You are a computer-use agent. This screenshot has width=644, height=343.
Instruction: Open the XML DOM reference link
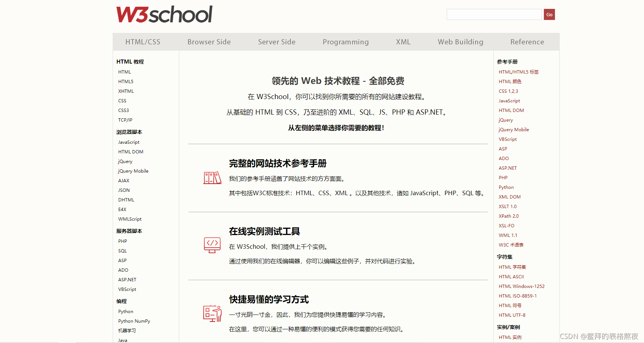click(510, 197)
